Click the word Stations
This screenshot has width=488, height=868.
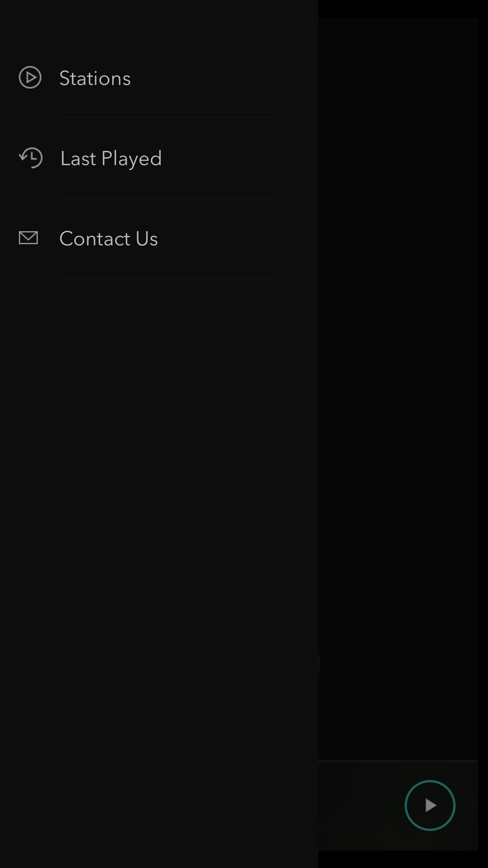(x=95, y=78)
